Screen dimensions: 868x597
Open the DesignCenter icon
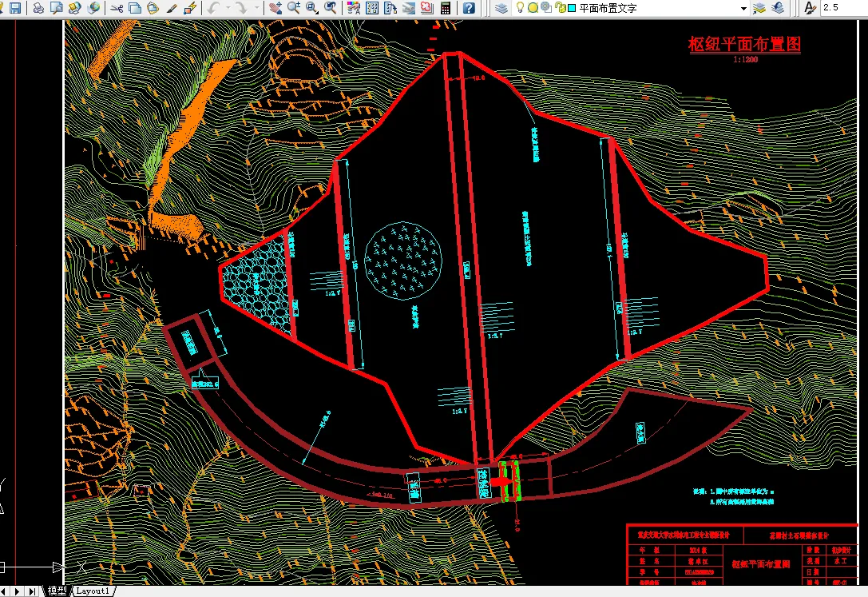tap(373, 8)
